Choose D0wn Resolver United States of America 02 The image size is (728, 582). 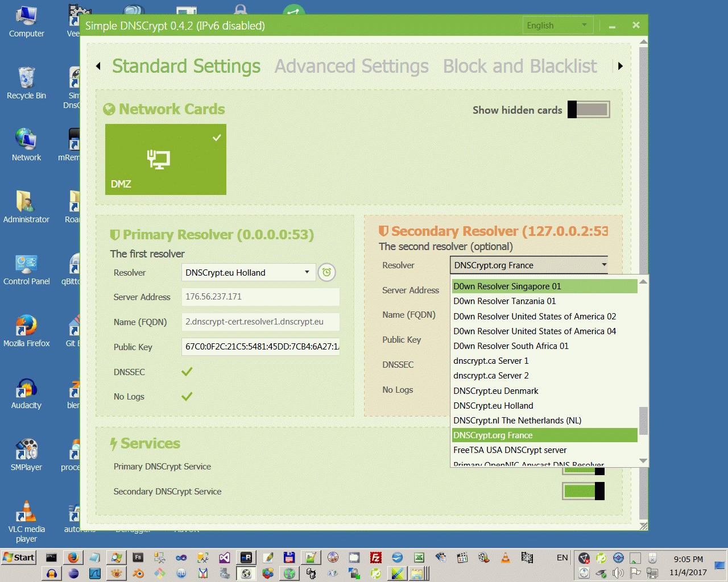(544, 317)
